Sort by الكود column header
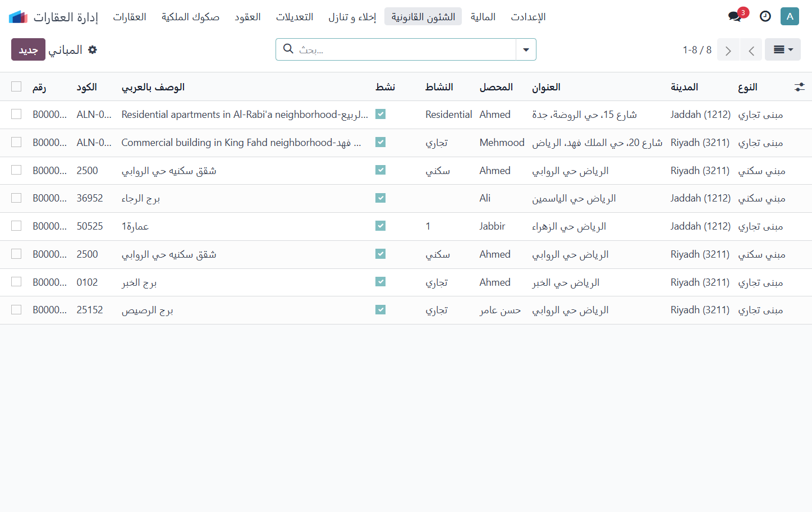 pos(87,87)
